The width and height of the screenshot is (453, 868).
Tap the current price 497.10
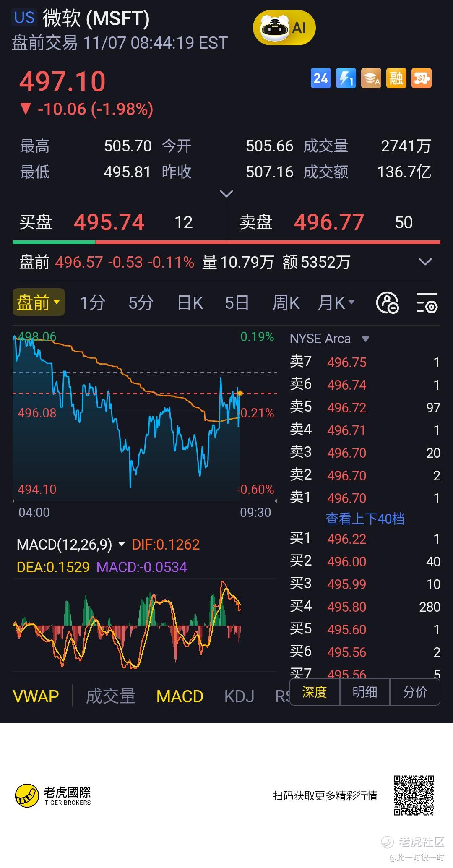[x=62, y=81]
